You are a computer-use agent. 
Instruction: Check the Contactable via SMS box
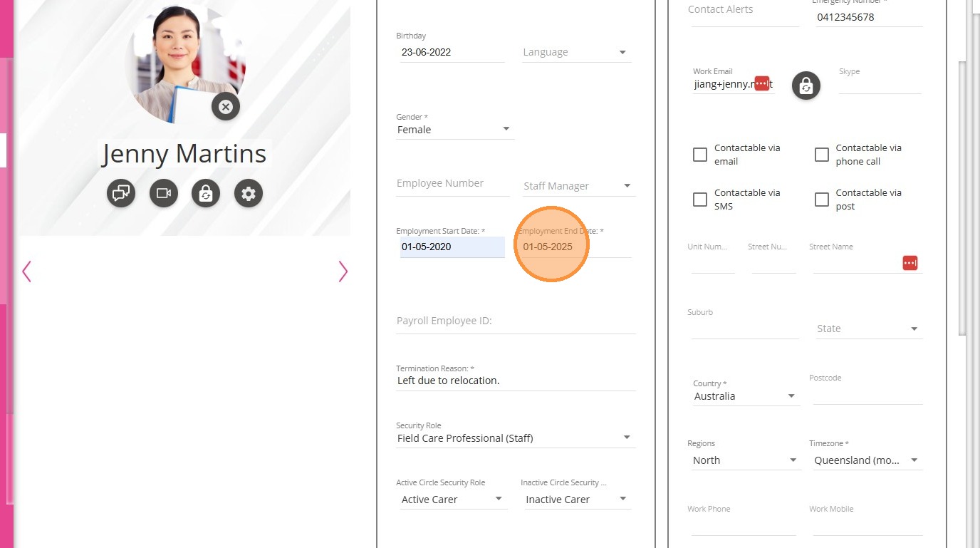click(700, 200)
